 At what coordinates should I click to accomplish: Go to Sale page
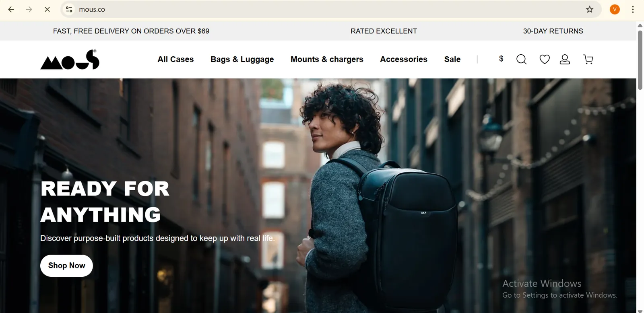tap(452, 59)
